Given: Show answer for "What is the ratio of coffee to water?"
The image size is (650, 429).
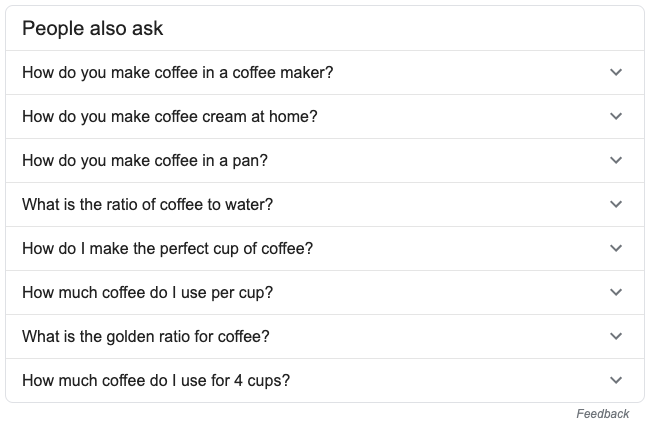Looking at the screenshot, I should coord(147,205).
